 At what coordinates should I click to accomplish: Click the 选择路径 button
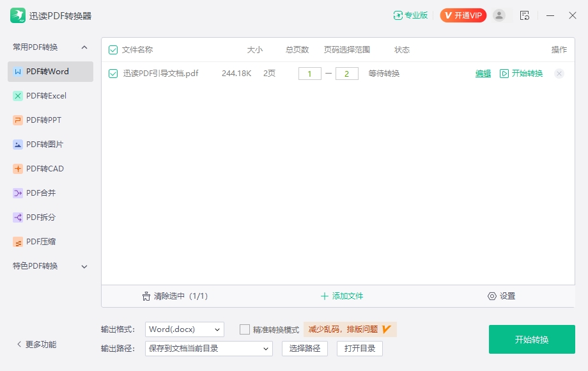pyautogui.click(x=305, y=349)
